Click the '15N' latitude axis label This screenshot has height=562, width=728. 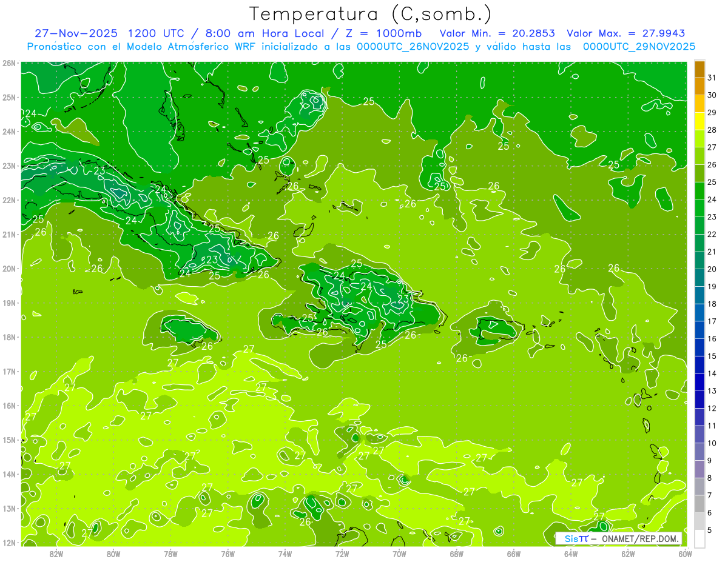9,440
